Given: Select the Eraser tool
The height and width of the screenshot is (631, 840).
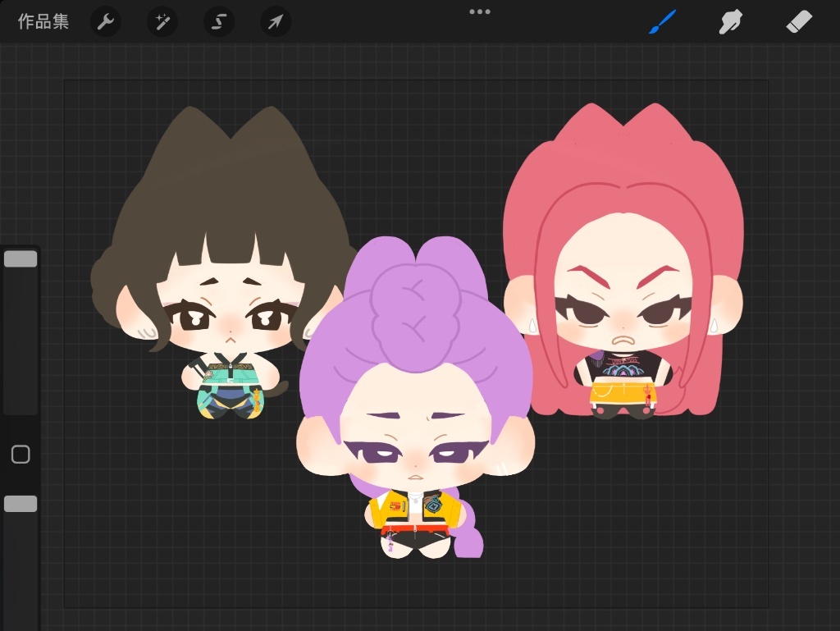Looking at the screenshot, I should pos(799,22).
